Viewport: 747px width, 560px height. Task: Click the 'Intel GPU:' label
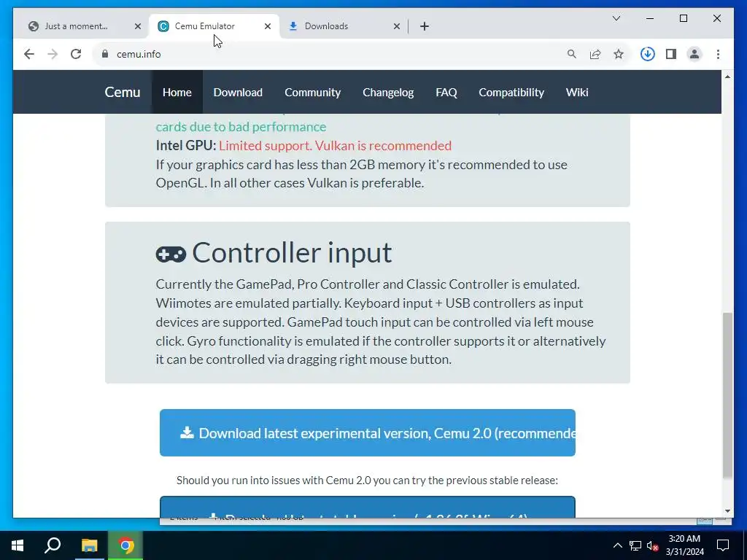point(186,146)
